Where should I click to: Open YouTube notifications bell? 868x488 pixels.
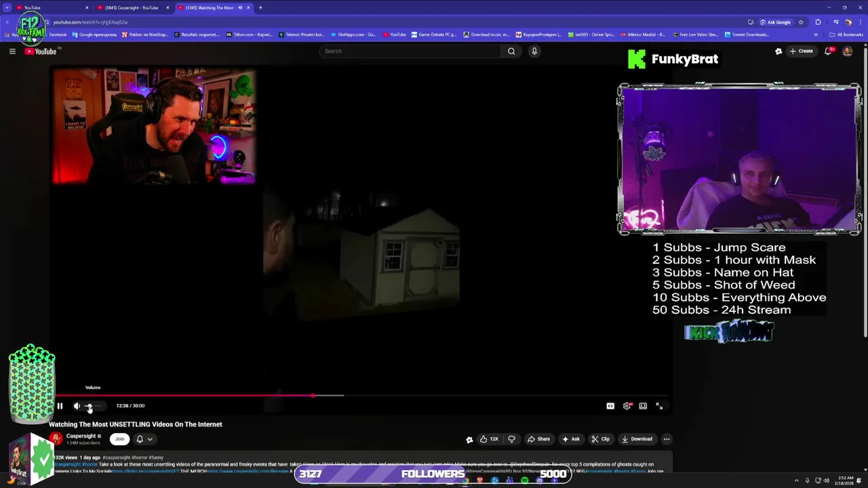click(x=828, y=51)
